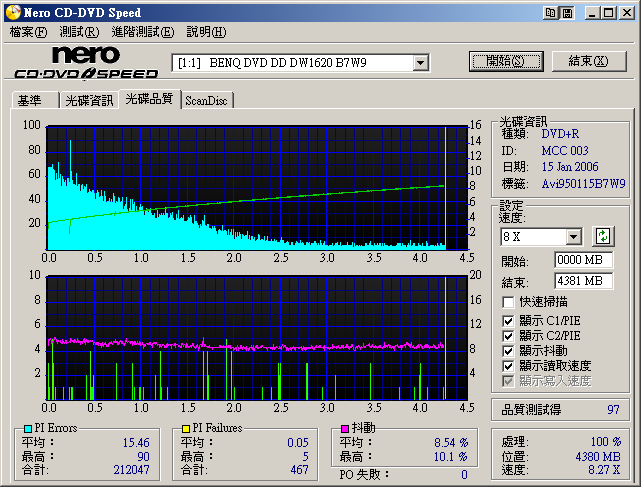Click the PI Errors average 15.46
Viewport: 641px width, 487px height.
point(136,443)
